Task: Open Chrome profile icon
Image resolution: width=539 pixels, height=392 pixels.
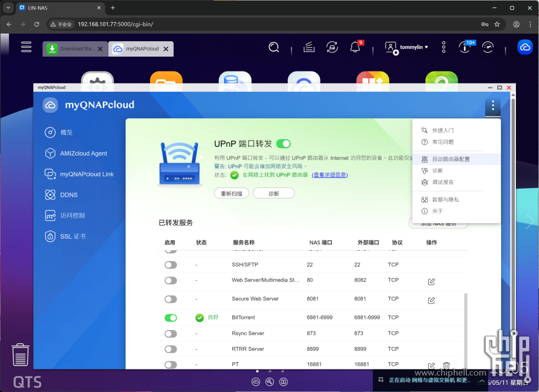Action: pyautogui.click(x=516, y=24)
